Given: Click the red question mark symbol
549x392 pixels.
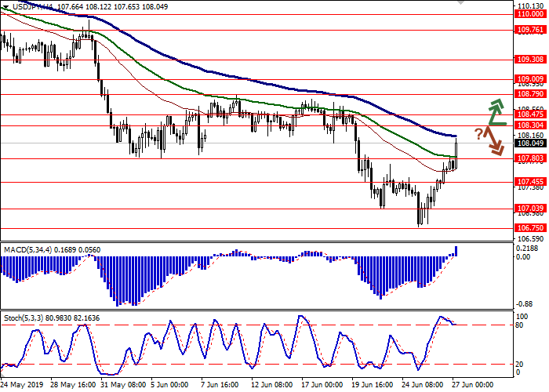Looking at the screenshot, I should coord(478,133).
